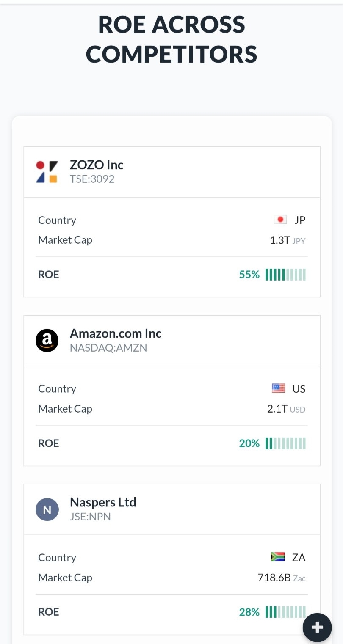Tap the floating plus button
The width and height of the screenshot is (343, 644).
(317, 627)
